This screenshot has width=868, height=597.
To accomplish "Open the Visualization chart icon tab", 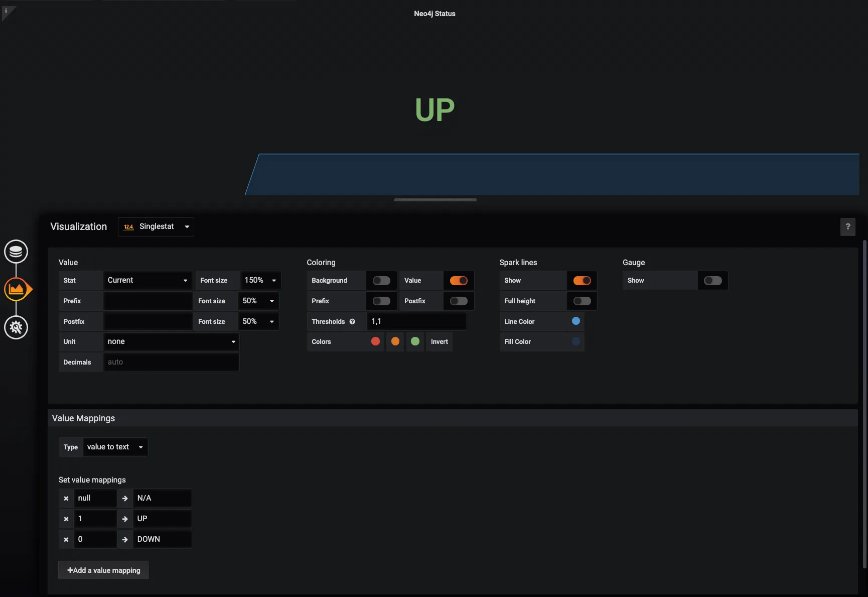I will 17,289.
